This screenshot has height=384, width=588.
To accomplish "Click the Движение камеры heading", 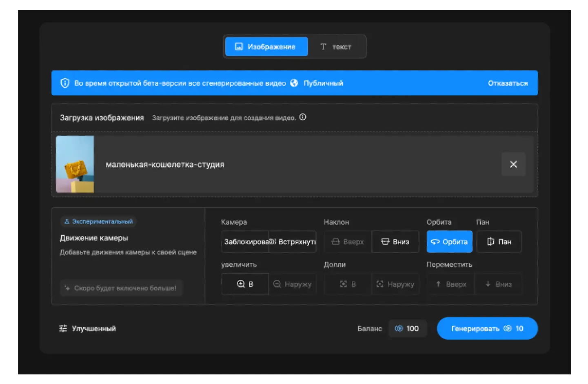I will click(94, 238).
